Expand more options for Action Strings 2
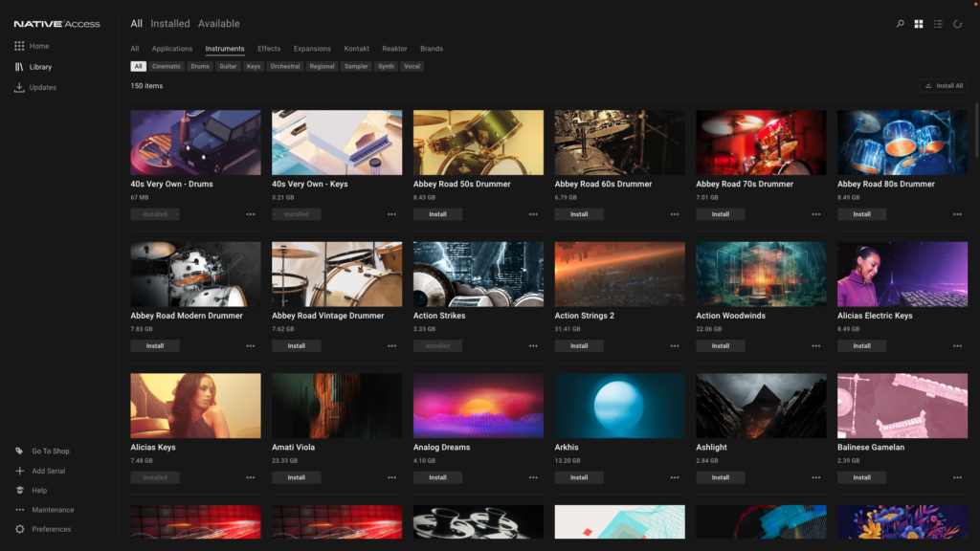Screen dimensions: 980x551 tap(675, 346)
